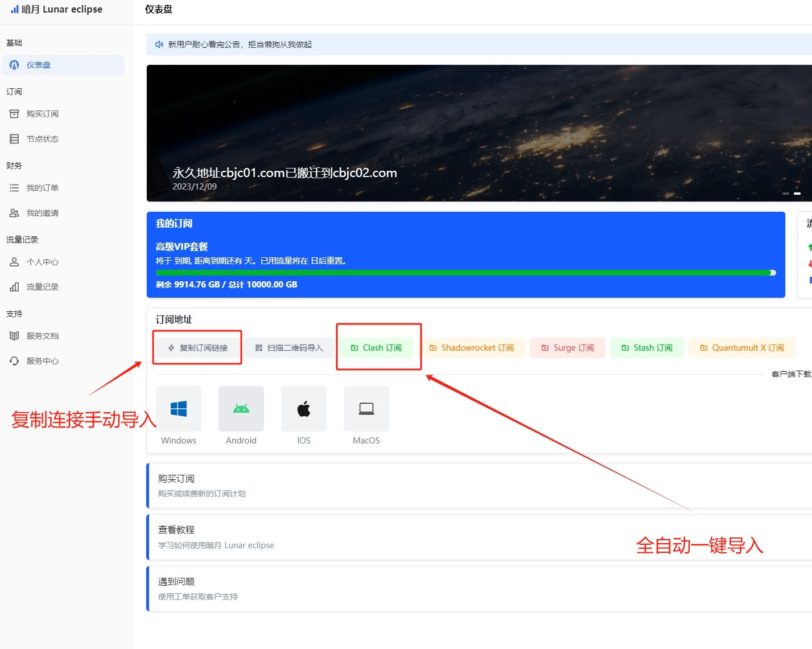The height and width of the screenshot is (649, 812).
Task: Click the MacOS laptop icon
Action: click(x=366, y=409)
